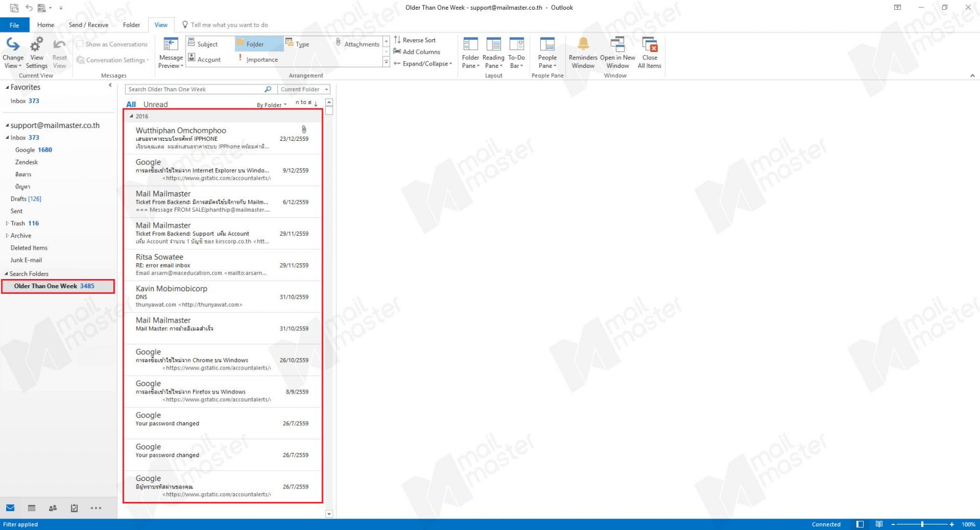Click Add Columns
The width and height of the screenshot is (980, 530).
pyautogui.click(x=417, y=52)
